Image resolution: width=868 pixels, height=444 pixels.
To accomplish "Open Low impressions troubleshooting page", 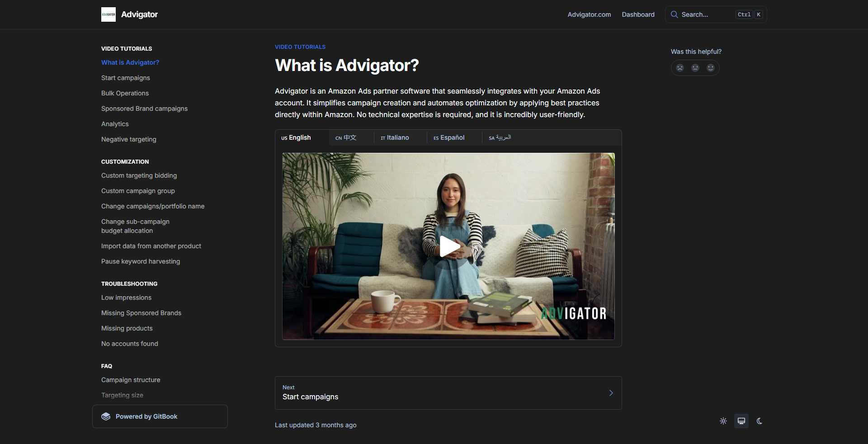I will (x=126, y=298).
